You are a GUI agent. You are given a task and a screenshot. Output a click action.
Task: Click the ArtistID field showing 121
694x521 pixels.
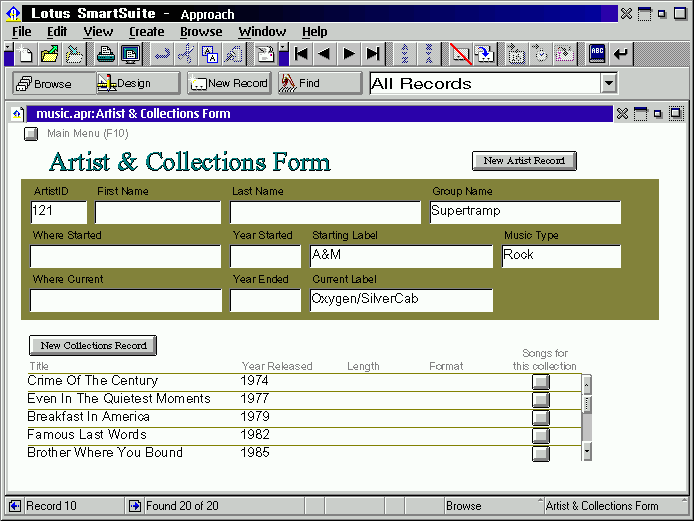[59, 212]
